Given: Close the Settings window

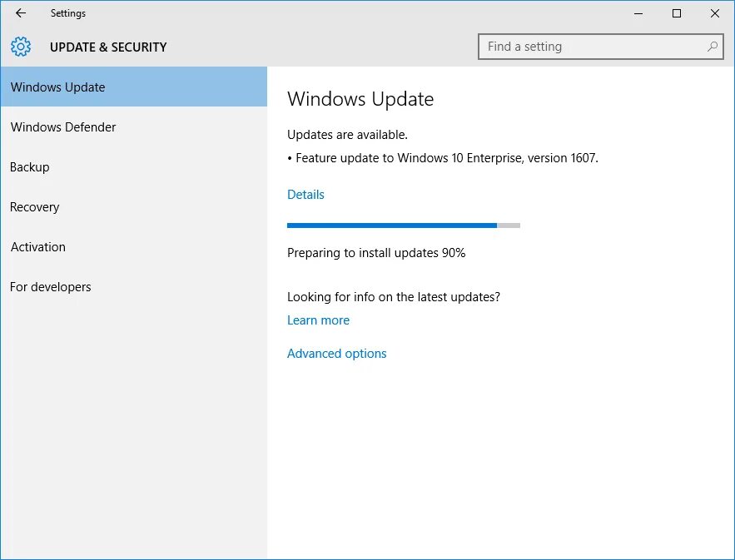Looking at the screenshot, I should coord(715,13).
